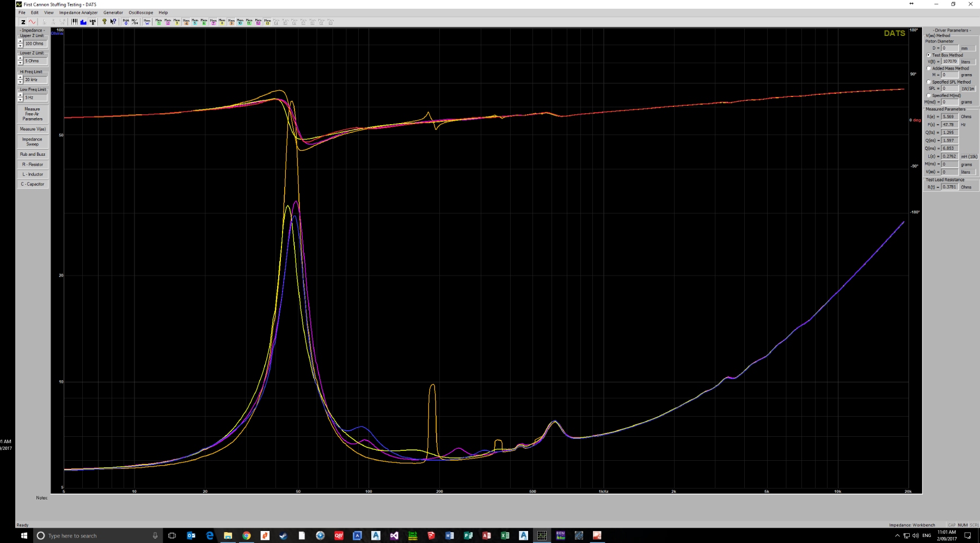
Task: Select the Specified SPL Method radio button
Action: pyautogui.click(x=929, y=82)
